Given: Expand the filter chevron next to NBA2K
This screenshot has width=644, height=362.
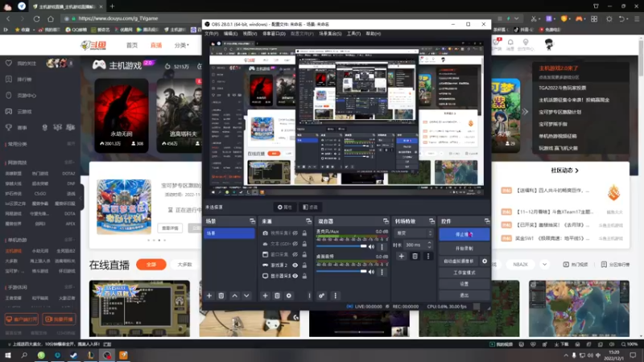Looking at the screenshot, I should 544,265.
